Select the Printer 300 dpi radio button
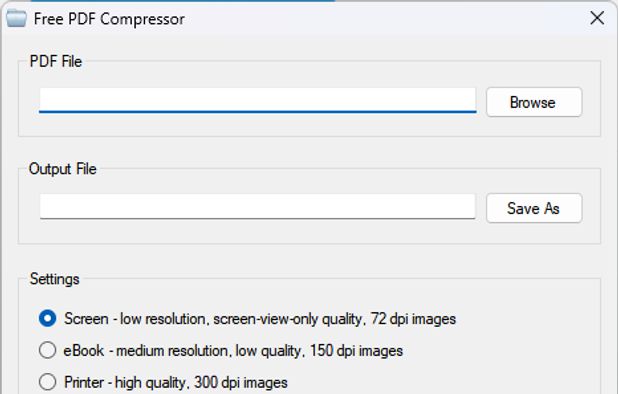 point(47,382)
